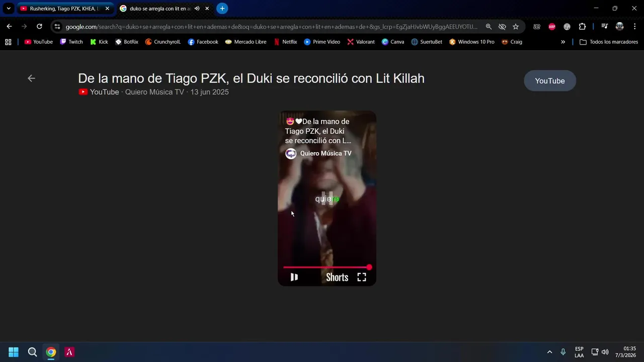Open the Mercado Libre bookmark
Screen dimensions: 644x362
pos(246,42)
